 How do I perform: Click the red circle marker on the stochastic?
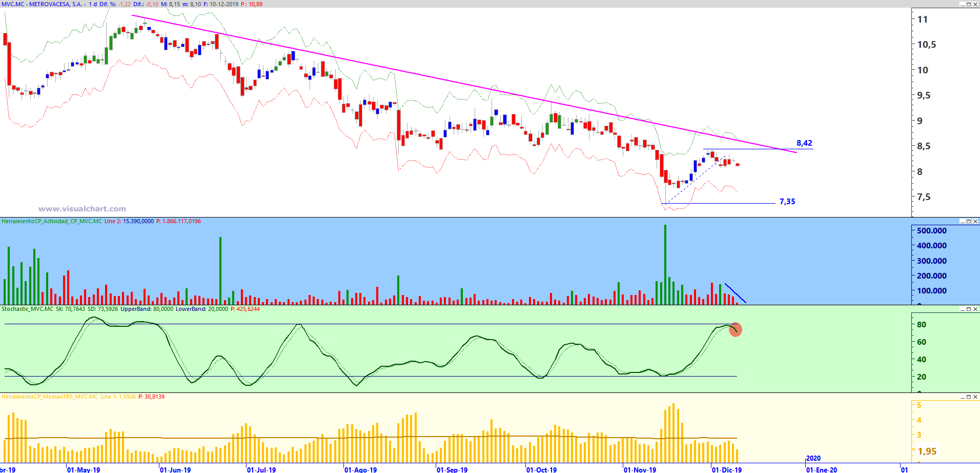pyautogui.click(x=736, y=329)
